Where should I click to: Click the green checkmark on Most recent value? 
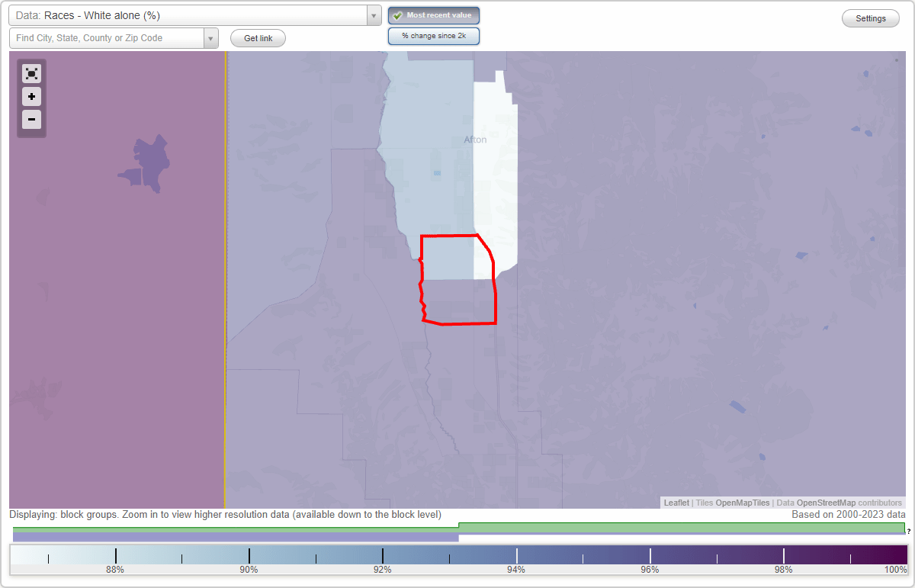[x=398, y=15]
